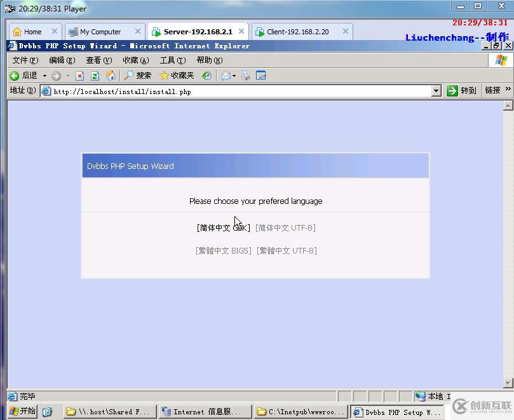Launch Internet Explorer from quick launch
The image size is (514, 420).
click(47, 412)
